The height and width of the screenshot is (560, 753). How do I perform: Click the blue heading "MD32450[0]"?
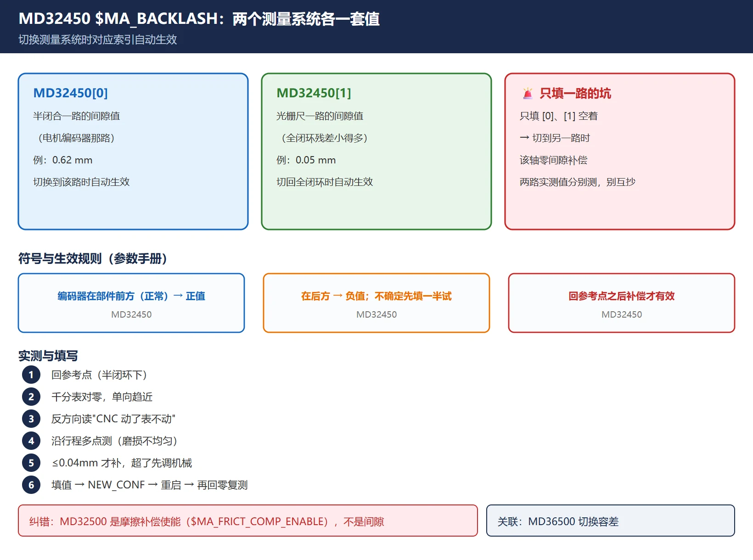pyautogui.click(x=71, y=93)
